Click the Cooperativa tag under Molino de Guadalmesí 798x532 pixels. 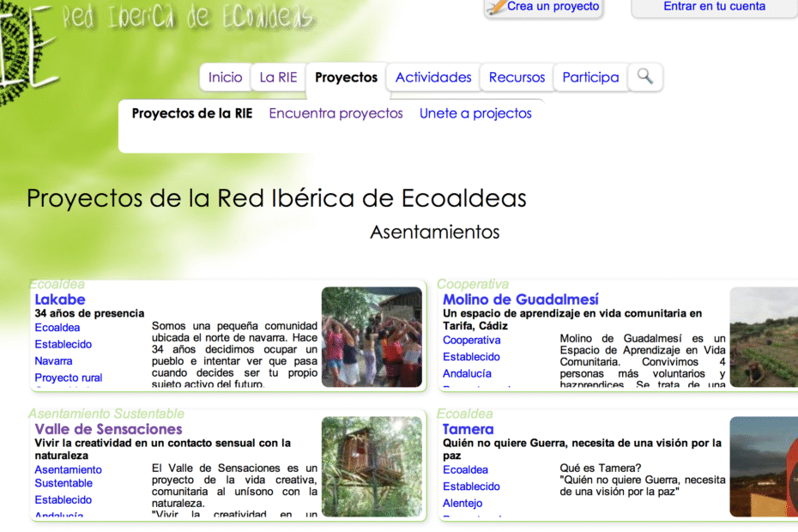coord(471,340)
